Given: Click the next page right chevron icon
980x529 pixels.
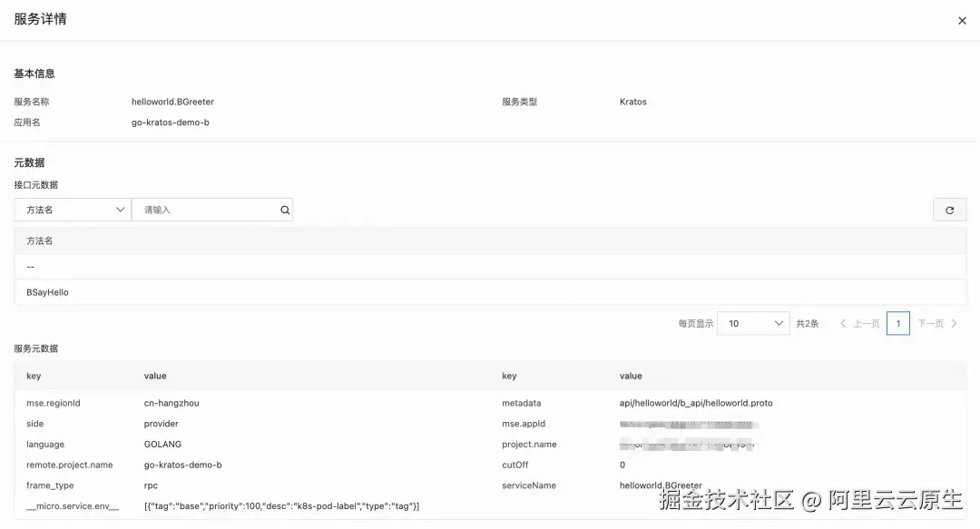Looking at the screenshot, I should [955, 322].
